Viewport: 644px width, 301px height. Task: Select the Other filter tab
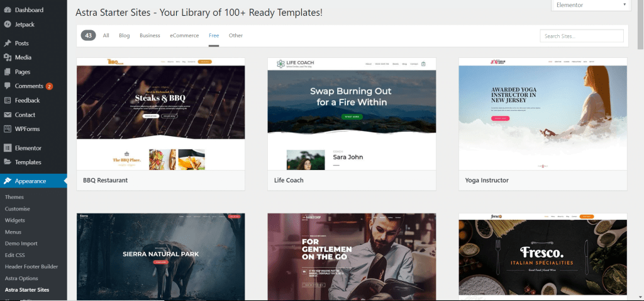236,36
